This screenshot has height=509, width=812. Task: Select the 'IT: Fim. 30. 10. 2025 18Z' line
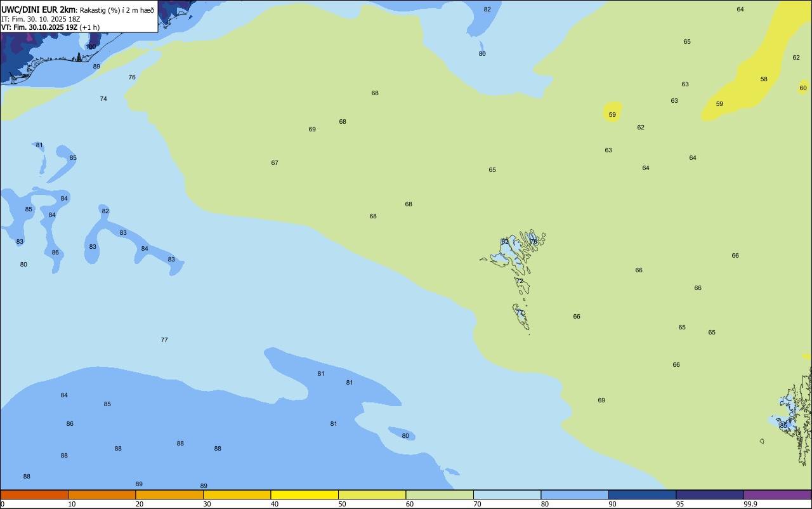(41, 19)
